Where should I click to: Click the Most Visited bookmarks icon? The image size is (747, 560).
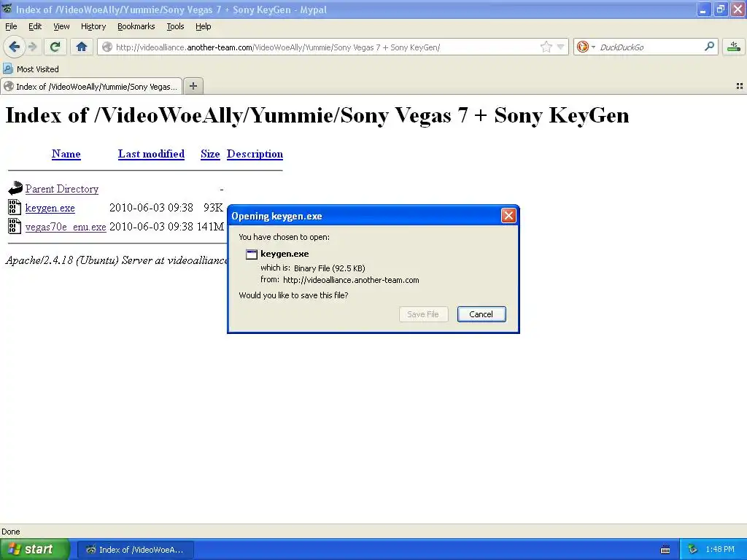7,69
